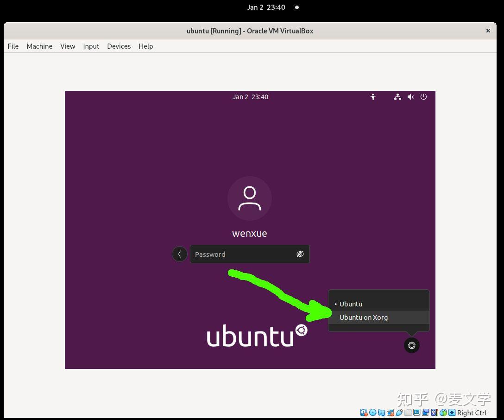504x420 pixels.
Task: Click the Right Ctrl host key label
Action: point(472,413)
